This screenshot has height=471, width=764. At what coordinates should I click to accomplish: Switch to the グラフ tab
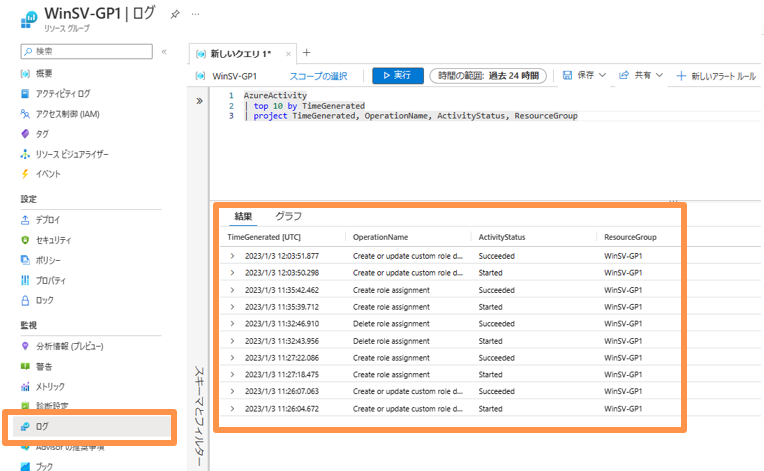[288, 216]
